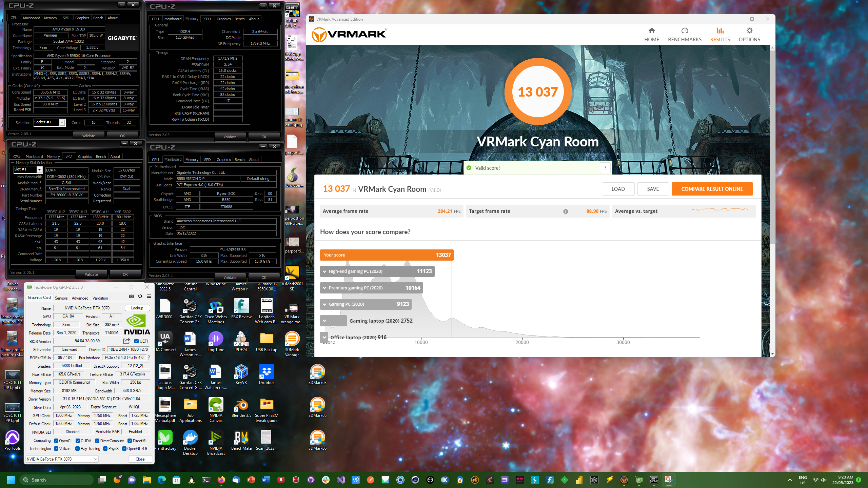Open the KeyVR desktop icon
The image size is (868, 488).
coord(241,374)
